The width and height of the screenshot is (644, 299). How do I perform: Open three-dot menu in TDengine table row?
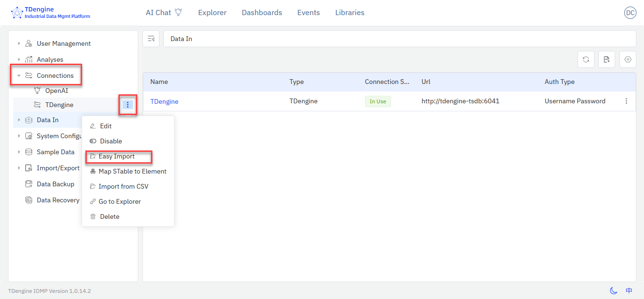626,101
